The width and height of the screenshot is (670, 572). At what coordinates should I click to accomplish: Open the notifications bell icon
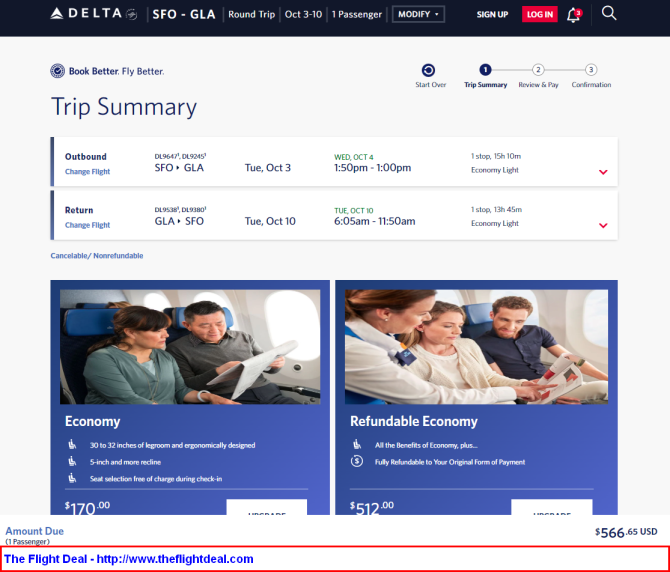(x=573, y=15)
